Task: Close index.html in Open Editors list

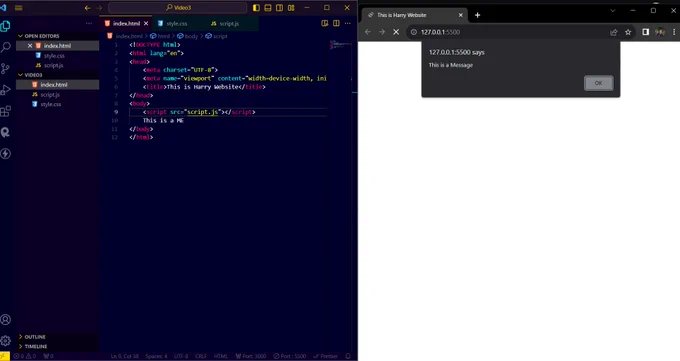Action: [30, 46]
